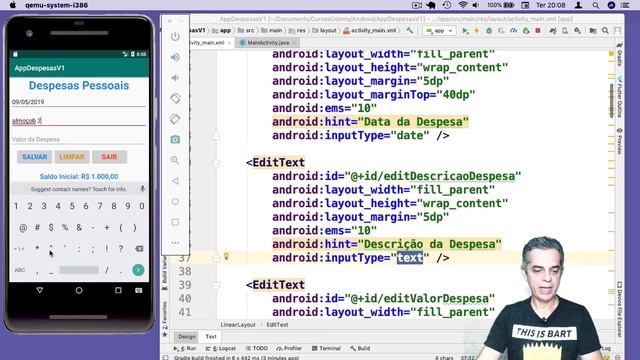Open the Preview side panel

619,141
